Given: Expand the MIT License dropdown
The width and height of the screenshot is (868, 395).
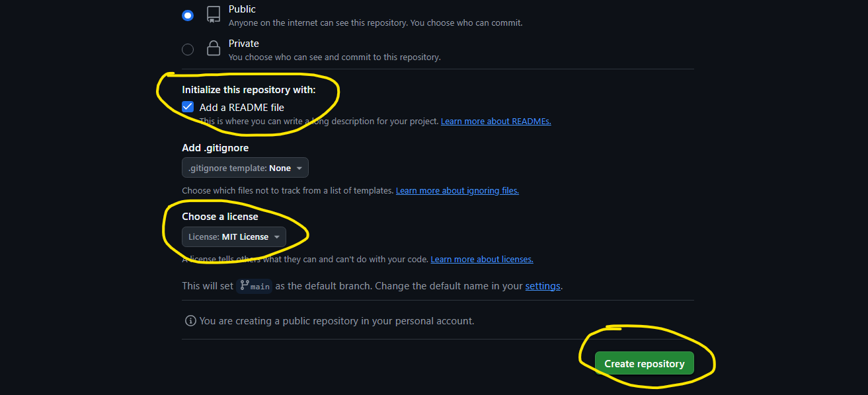Looking at the screenshot, I should pos(234,236).
